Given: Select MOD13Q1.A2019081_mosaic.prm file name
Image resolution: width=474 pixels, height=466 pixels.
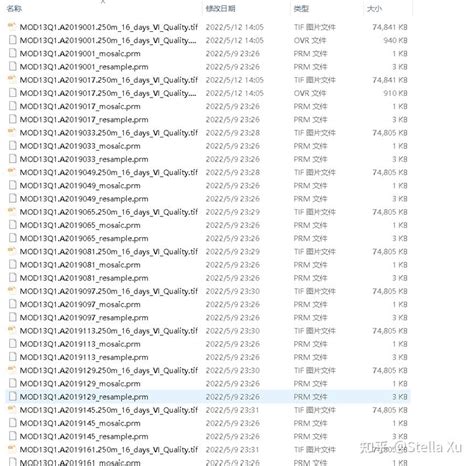Looking at the screenshot, I should [x=80, y=265].
